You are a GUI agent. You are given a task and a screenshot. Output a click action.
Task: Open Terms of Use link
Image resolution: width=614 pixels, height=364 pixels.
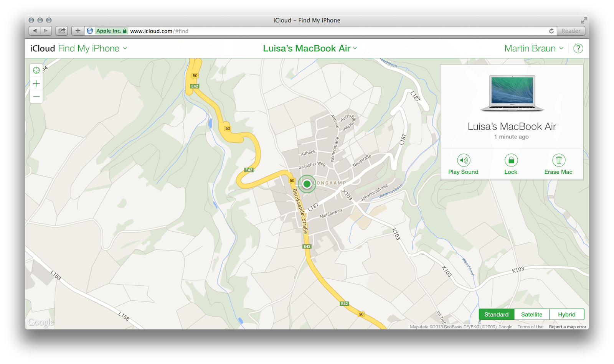pos(530,327)
